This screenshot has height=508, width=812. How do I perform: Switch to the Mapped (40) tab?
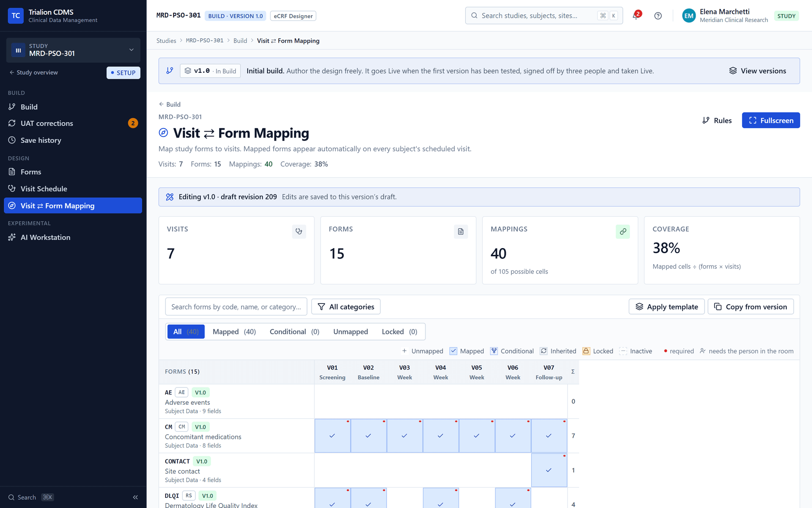click(234, 331)
